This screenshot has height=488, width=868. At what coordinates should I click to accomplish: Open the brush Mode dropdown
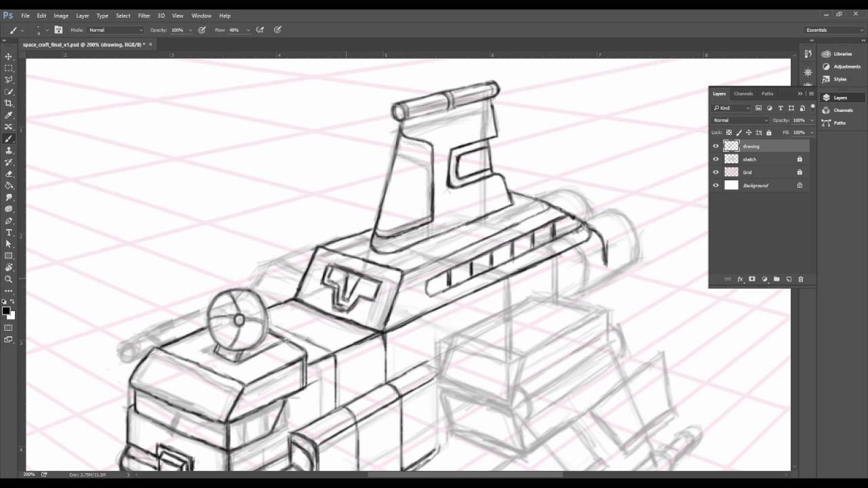point(116,30)
